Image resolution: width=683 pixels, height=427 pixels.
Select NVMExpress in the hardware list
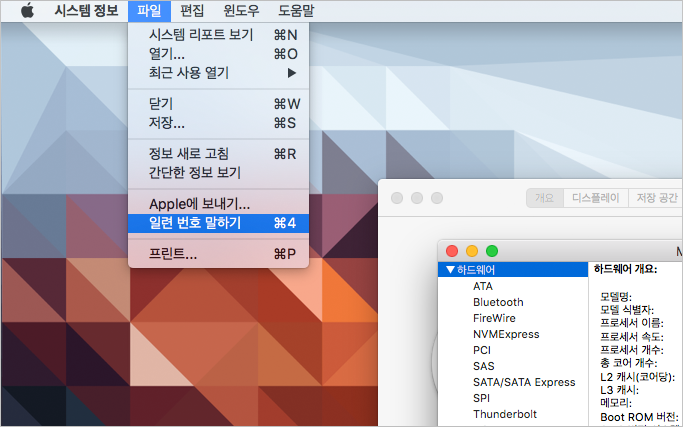(506, 334)
